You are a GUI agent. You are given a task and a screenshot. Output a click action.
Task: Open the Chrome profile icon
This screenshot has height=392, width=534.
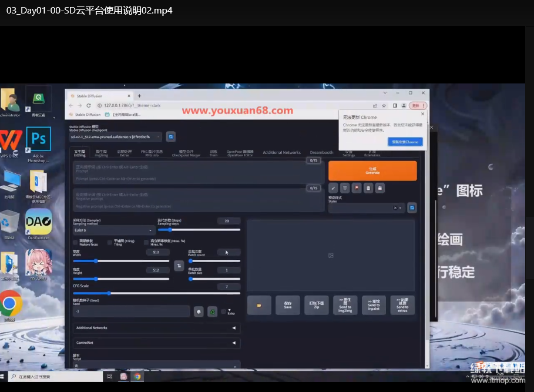tap(404, 106)
